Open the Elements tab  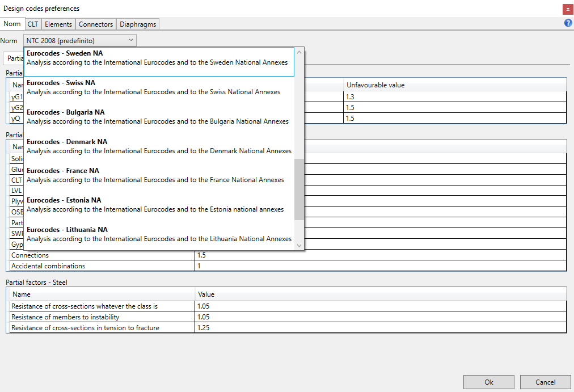(58, 24)
